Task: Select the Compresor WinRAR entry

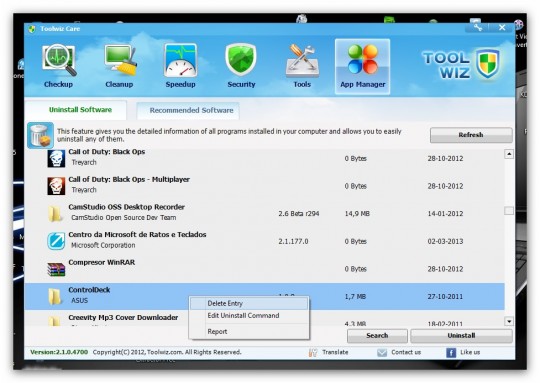Action: (102, 262)
